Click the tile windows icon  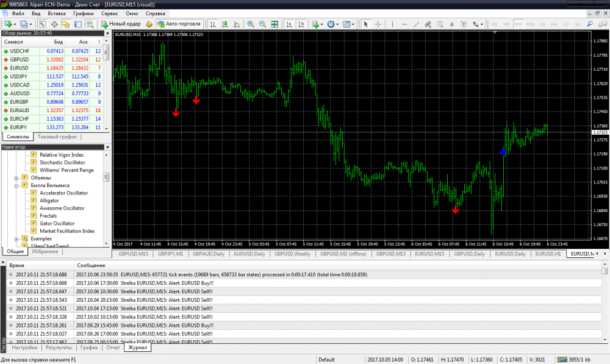(274, 24)
